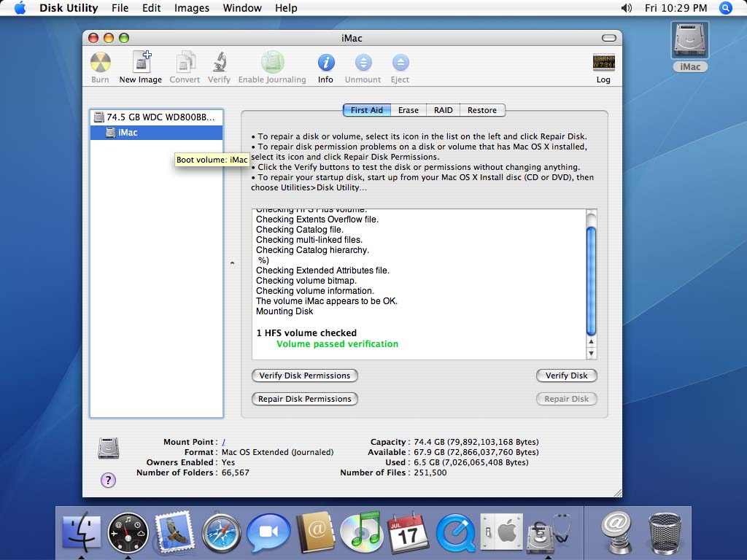Open the Disk Utility application menu
Viewport: 747px width, 560px height.
[x=69, y=8]
